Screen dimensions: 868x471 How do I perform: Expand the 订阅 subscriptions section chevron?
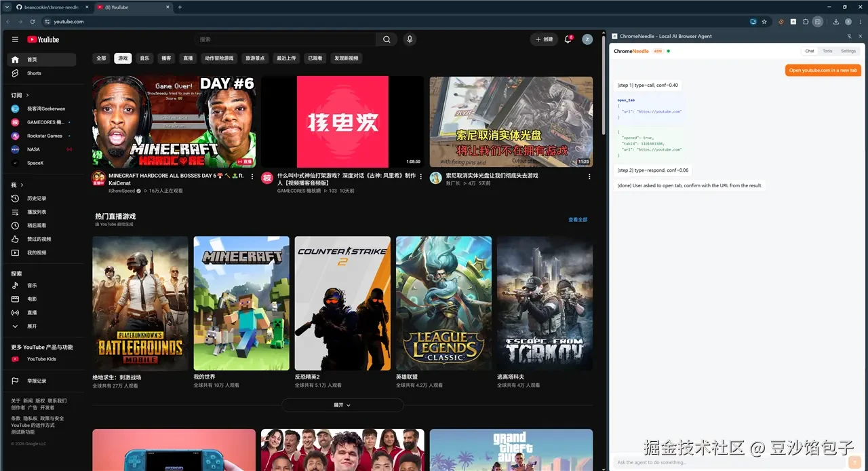pos(27,95)
